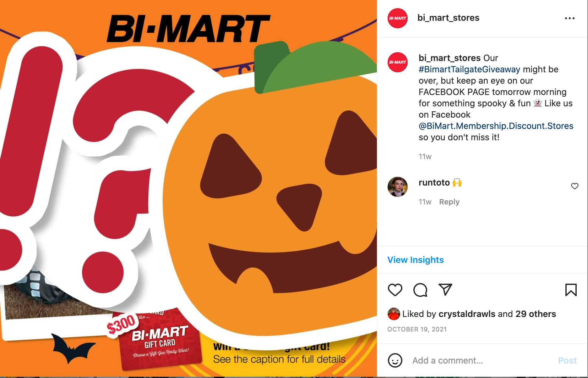
Task: Open bi_mart_stores profile from header username
Action: pyautogui.click(x=448, y=18)
